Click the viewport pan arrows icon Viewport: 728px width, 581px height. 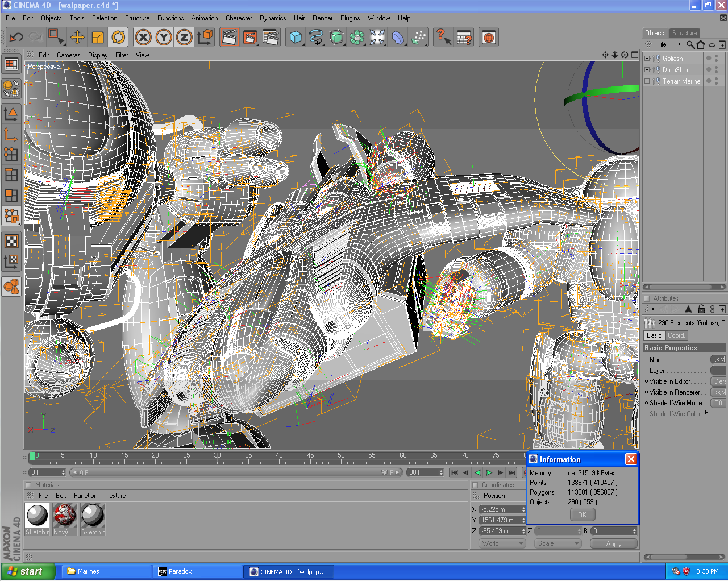(605, 55)
